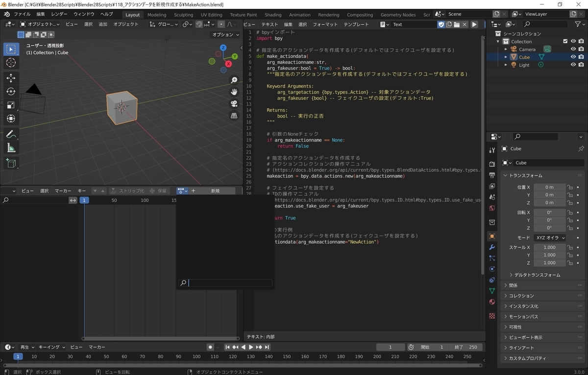The height and width of the screenshot is (375, 588).
Task: Open the テンプレート menu in text editor
Action: coord(356,24)
